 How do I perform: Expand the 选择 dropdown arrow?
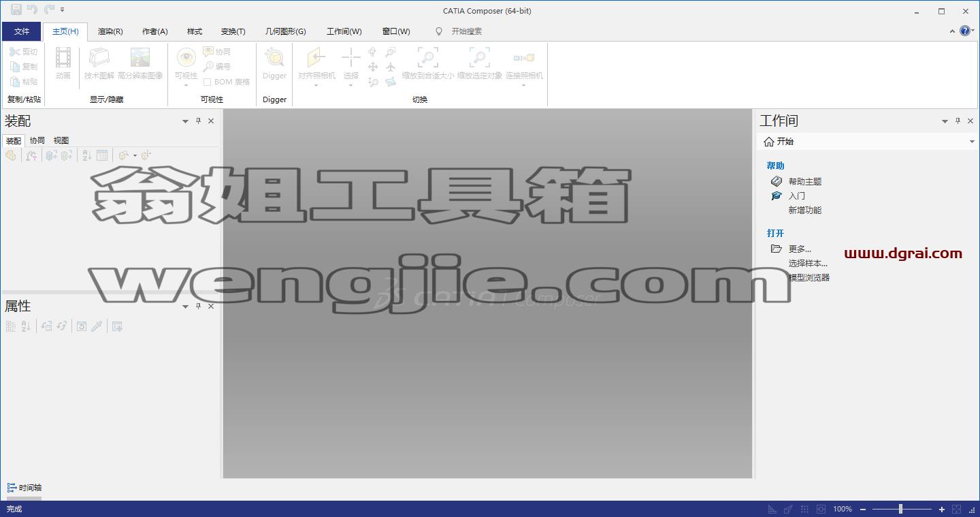click(x=351, y=86)
